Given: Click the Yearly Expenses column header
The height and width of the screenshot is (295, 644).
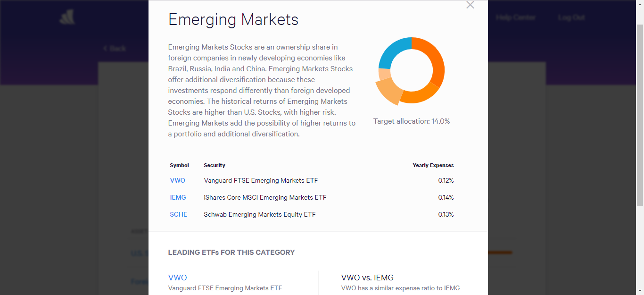Looking at the screenshot, I should click(433, 165).
